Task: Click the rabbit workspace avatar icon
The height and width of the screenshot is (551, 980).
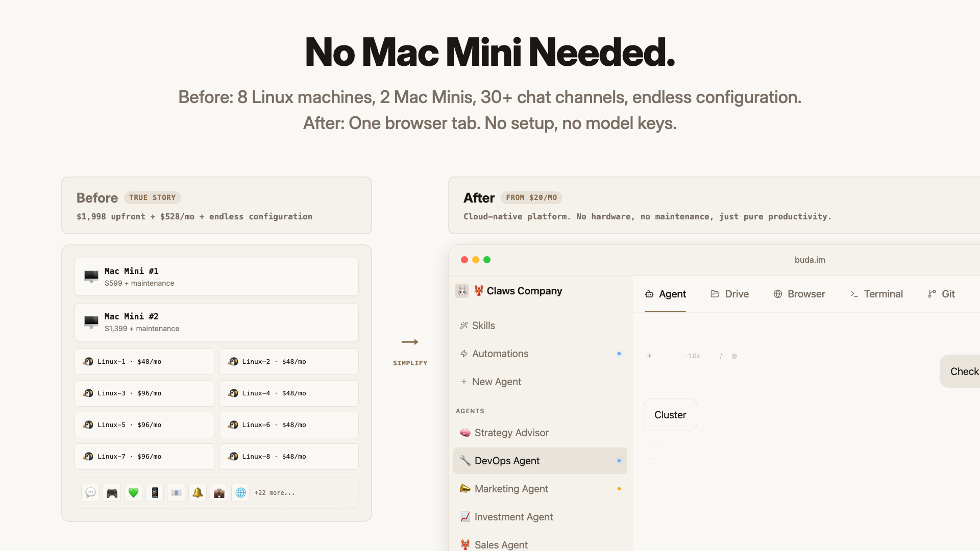Action: tap(462, 291)
